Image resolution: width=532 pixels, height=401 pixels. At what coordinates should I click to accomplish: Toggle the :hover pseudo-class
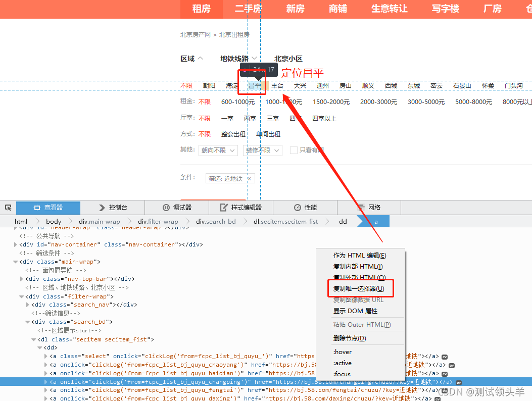pos(343,352)
